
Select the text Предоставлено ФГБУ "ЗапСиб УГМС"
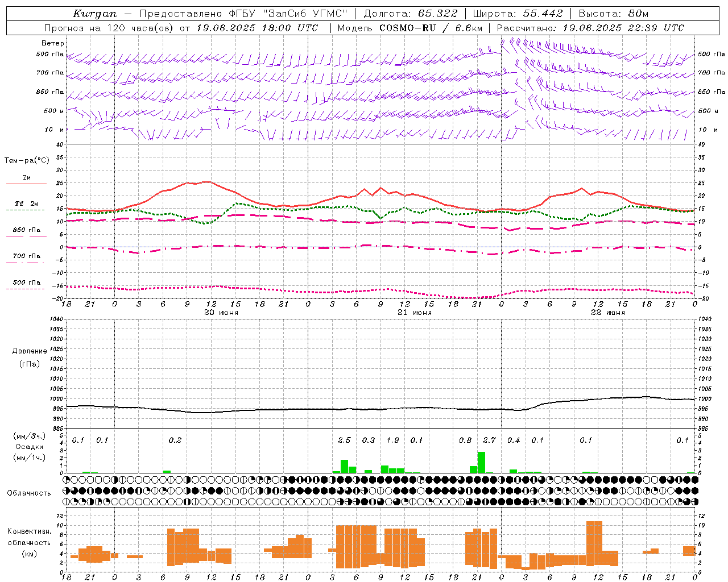243,14
